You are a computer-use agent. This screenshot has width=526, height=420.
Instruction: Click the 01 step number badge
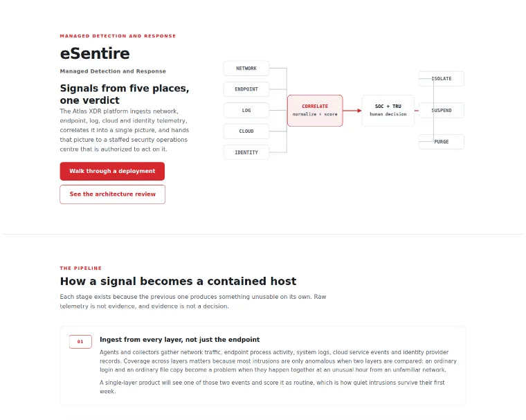[80, 342]
